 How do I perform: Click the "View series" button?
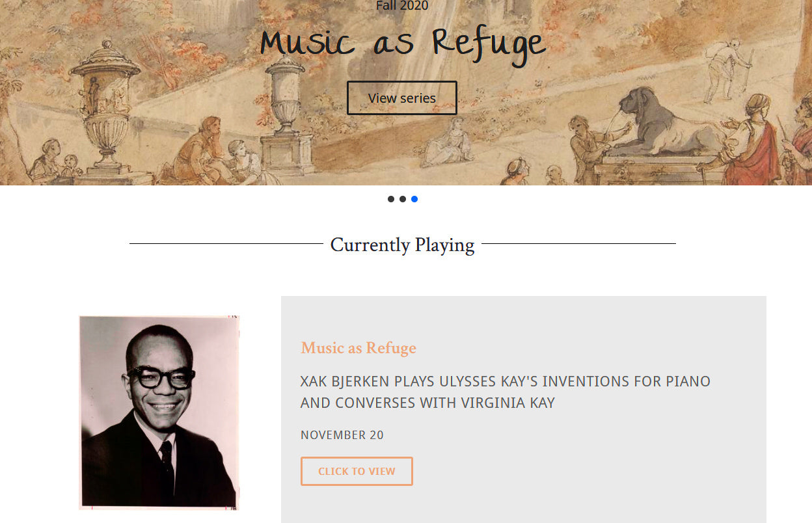coord(401,97)
